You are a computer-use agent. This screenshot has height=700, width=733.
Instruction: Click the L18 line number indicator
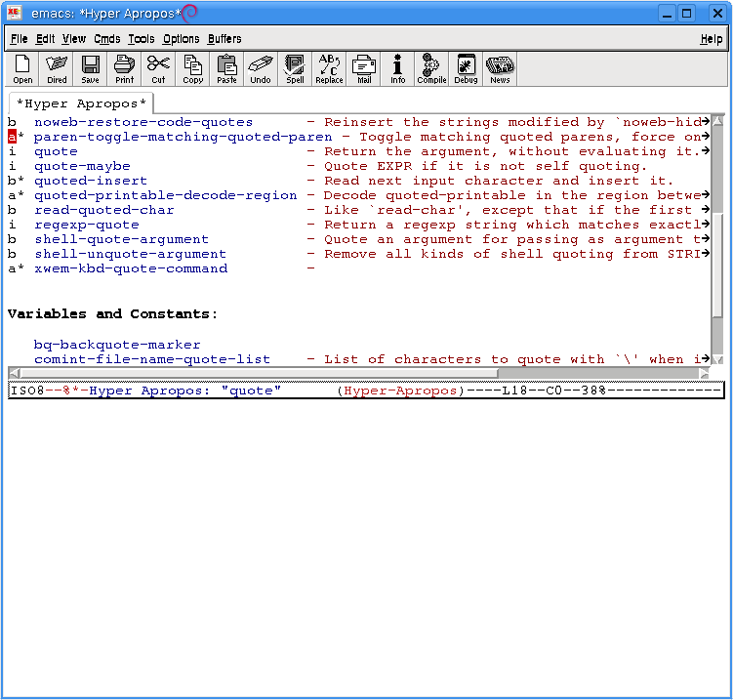[x=514, y=391]
